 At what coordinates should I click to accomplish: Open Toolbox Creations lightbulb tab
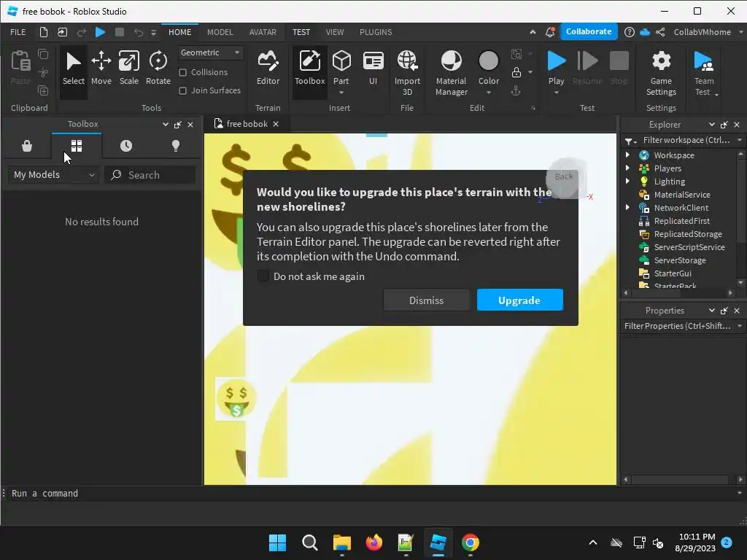coord(176,146)
